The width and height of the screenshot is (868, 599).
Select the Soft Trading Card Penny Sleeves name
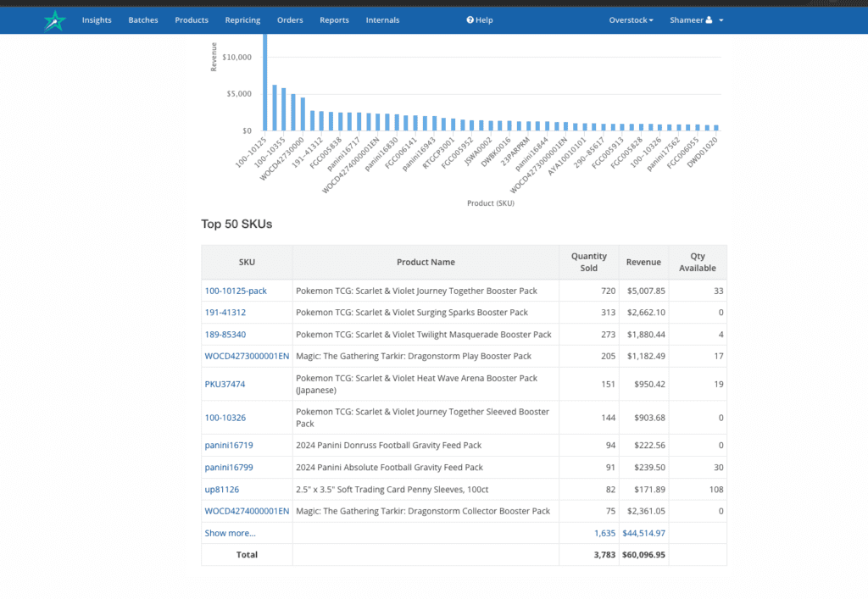tap(392, 490)
